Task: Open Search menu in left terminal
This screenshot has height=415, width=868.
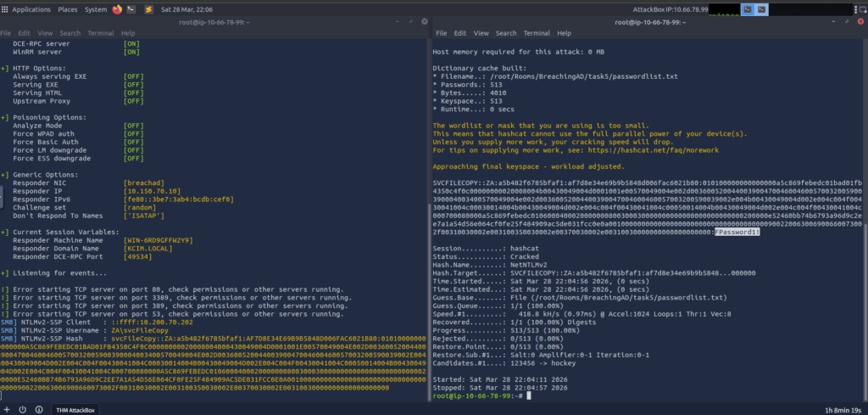Action: 70,33
